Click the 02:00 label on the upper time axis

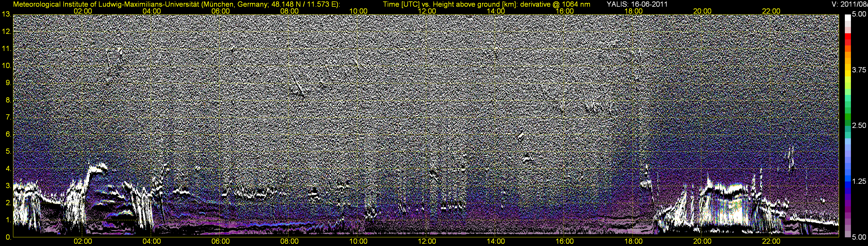tap(83, 11)
